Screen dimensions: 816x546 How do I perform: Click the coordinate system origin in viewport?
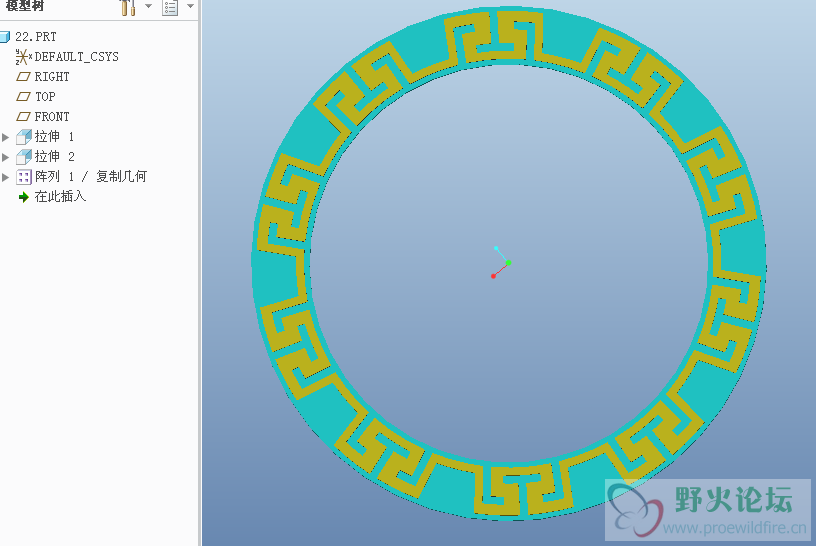[x=508, y=263]
